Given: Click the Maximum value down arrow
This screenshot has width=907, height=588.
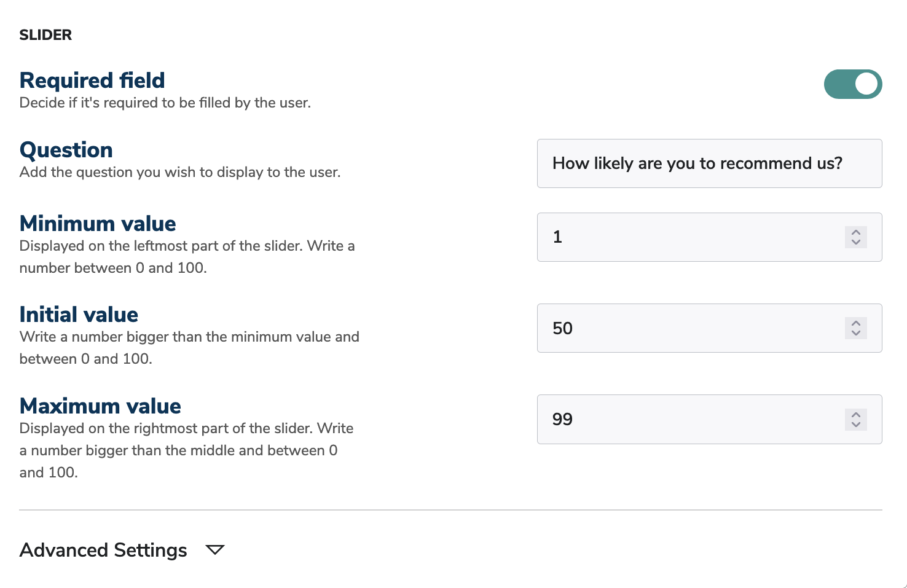Looking at the screenshot, I should [855, 425].
